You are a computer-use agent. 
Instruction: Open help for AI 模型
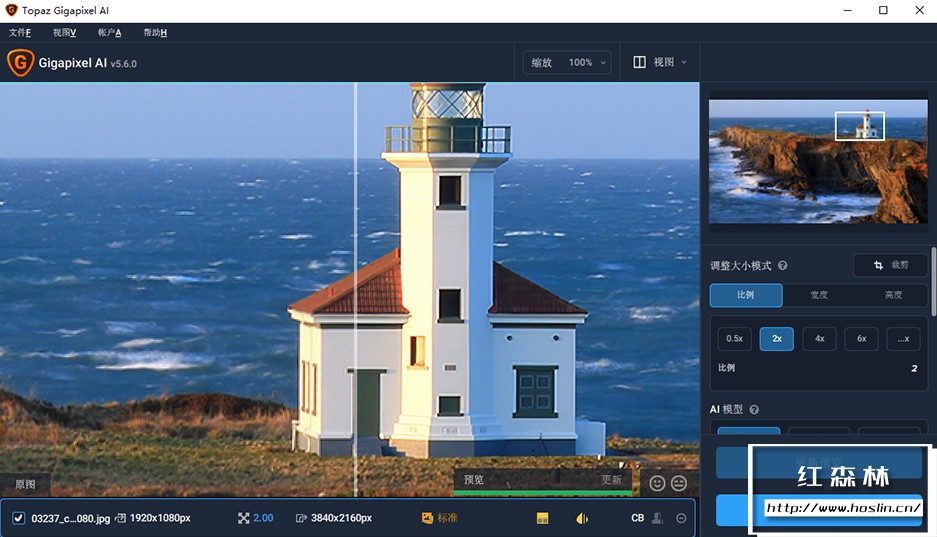click(x=754, y=409)
